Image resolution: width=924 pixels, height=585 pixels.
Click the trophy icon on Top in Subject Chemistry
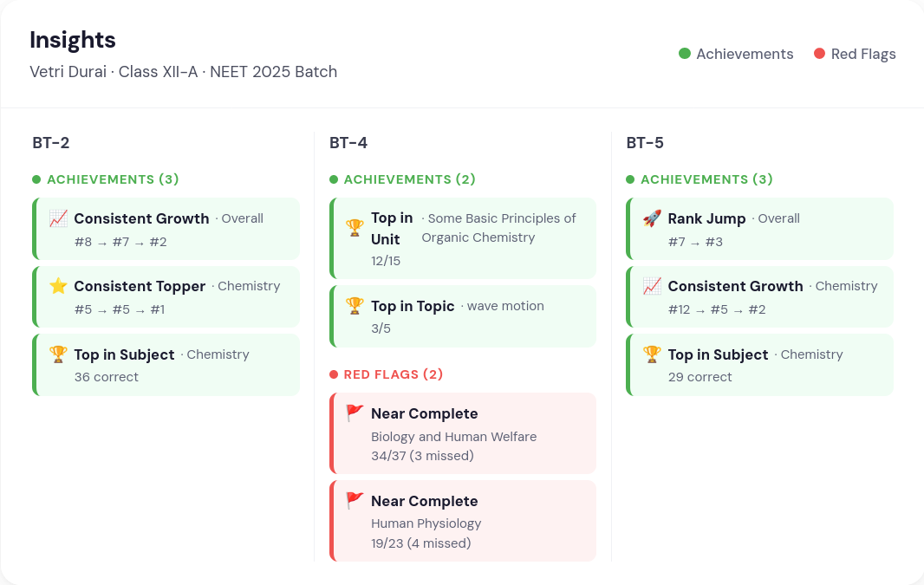pos(58,354)
